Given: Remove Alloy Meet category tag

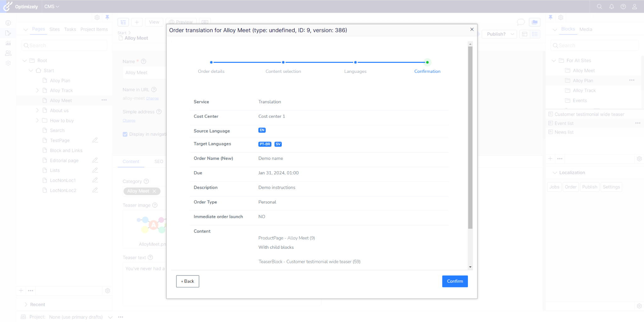Looking at the screenshot, I should [x=154, y=191].
